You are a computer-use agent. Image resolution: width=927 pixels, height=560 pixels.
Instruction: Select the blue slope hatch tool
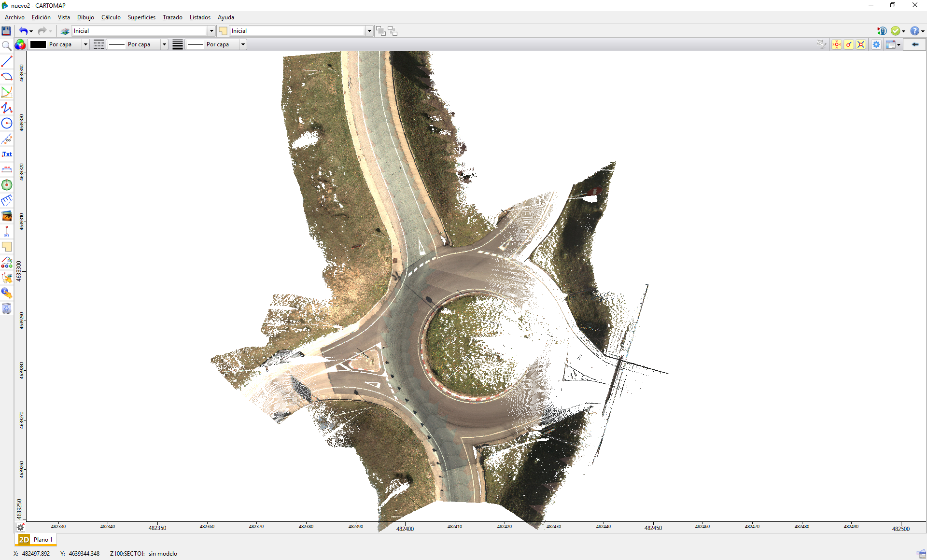click(7, 200)
